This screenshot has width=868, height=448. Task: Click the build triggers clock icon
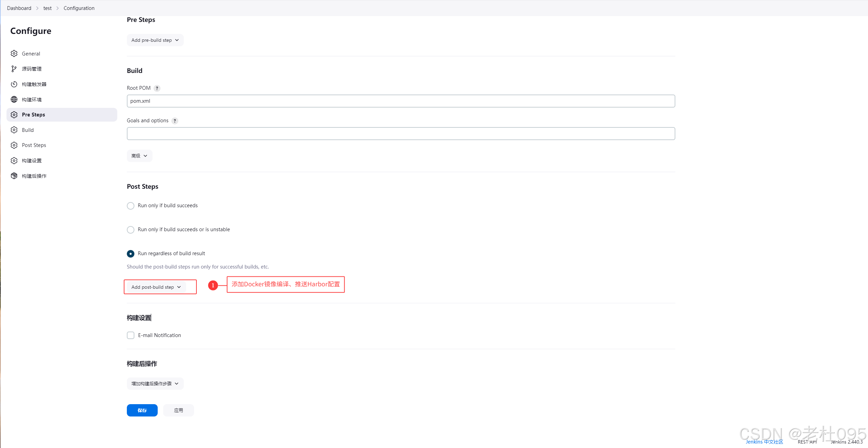pos(14,84)
